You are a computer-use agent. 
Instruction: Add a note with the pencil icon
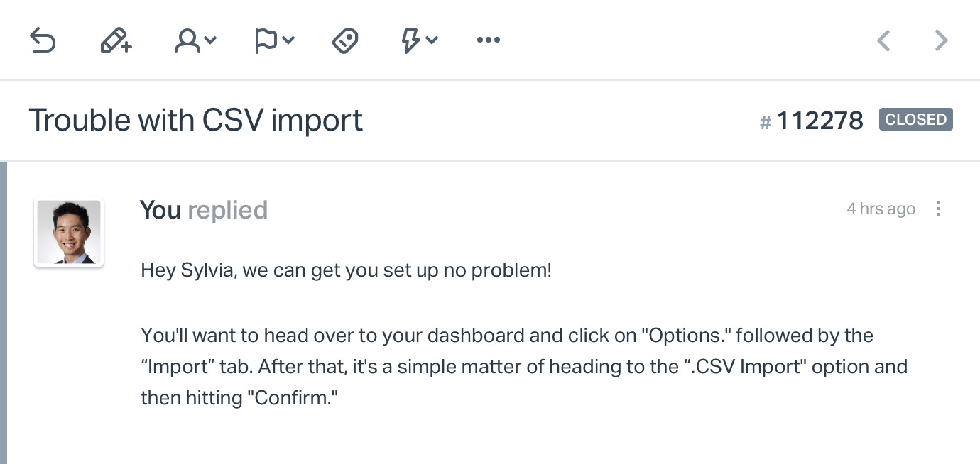(116, 40)
